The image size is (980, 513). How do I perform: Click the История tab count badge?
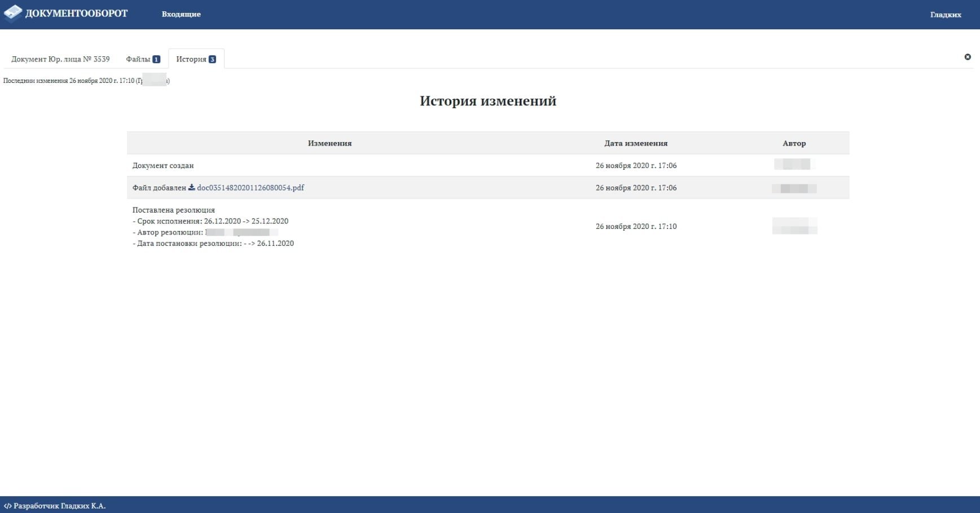[212, 59]
